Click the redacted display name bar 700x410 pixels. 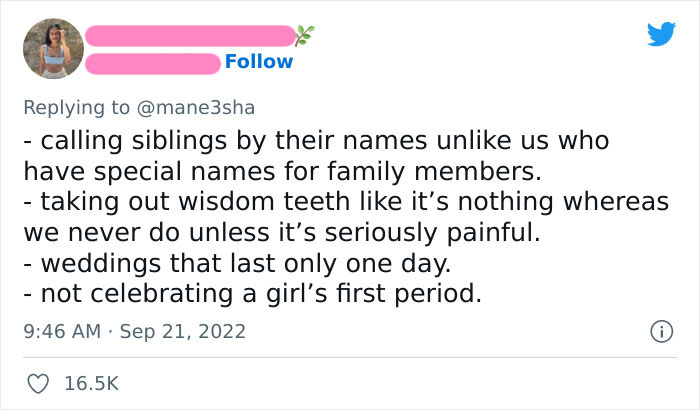pos(188,36)
